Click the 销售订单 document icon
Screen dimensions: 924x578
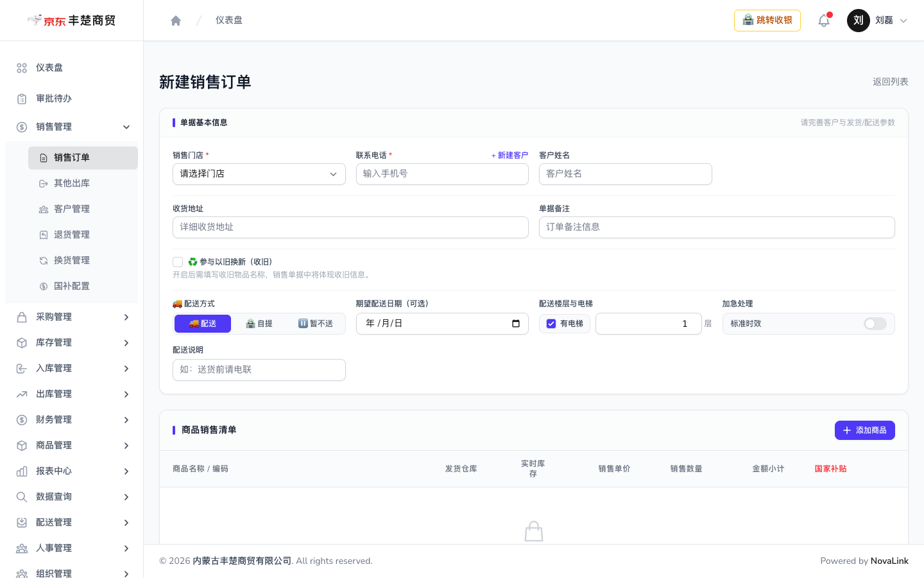(44, 158)
